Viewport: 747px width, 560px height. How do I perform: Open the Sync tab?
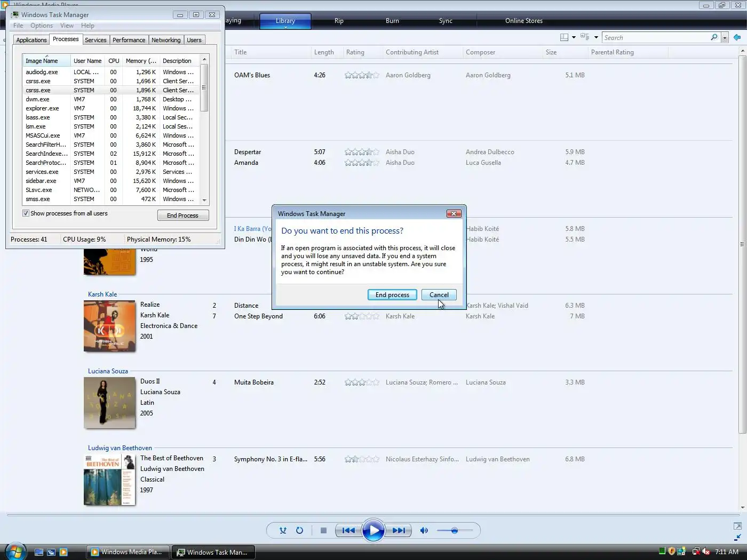coord(446,21)
